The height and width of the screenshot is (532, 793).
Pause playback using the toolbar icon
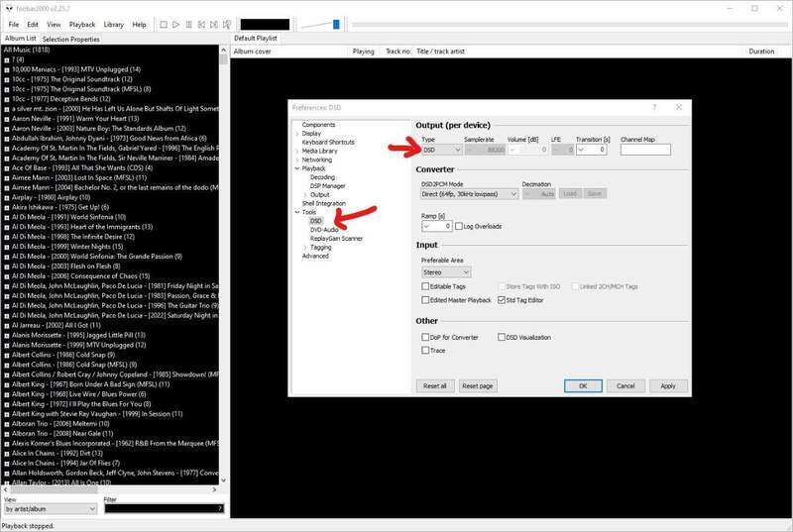[x=188, y=24]
